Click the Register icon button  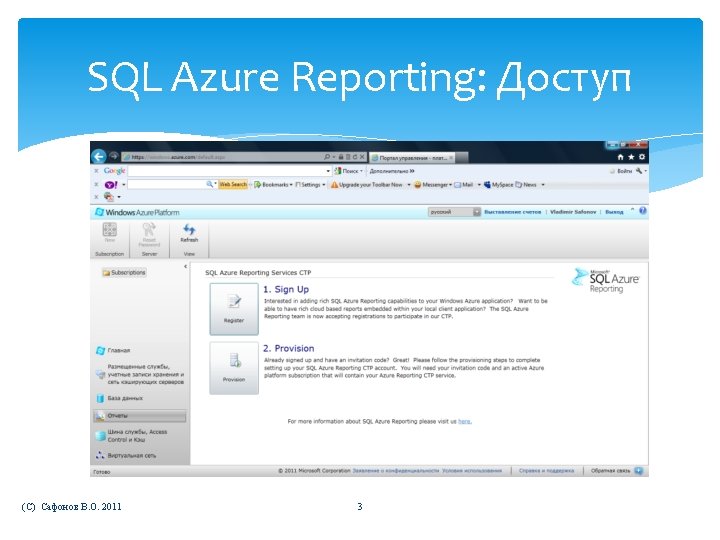pyautogui.click(x=234, y=309)
